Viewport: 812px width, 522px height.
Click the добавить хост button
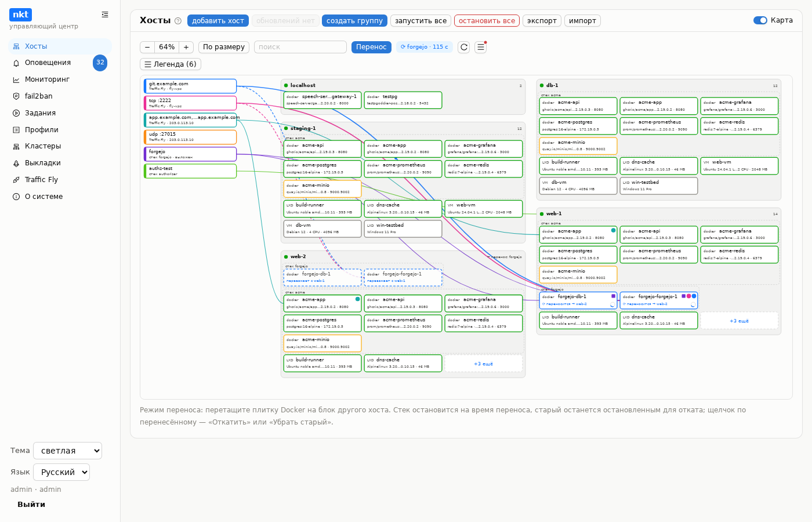218,21
